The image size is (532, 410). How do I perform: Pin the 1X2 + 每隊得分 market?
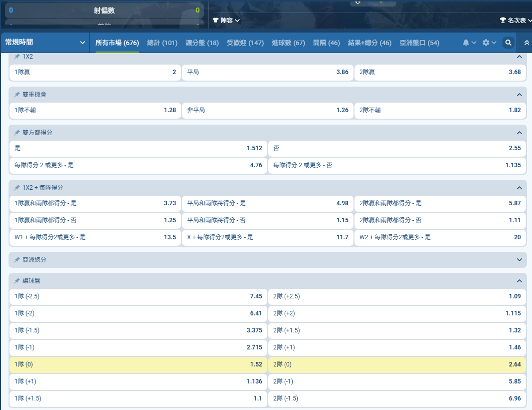(x=17, y=188)
